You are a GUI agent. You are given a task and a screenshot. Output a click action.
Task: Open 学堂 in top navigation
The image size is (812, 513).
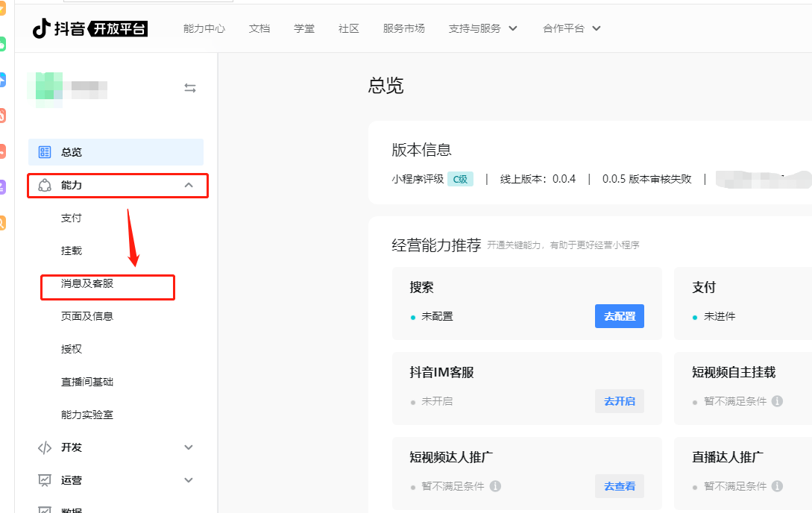click(304, 28)
